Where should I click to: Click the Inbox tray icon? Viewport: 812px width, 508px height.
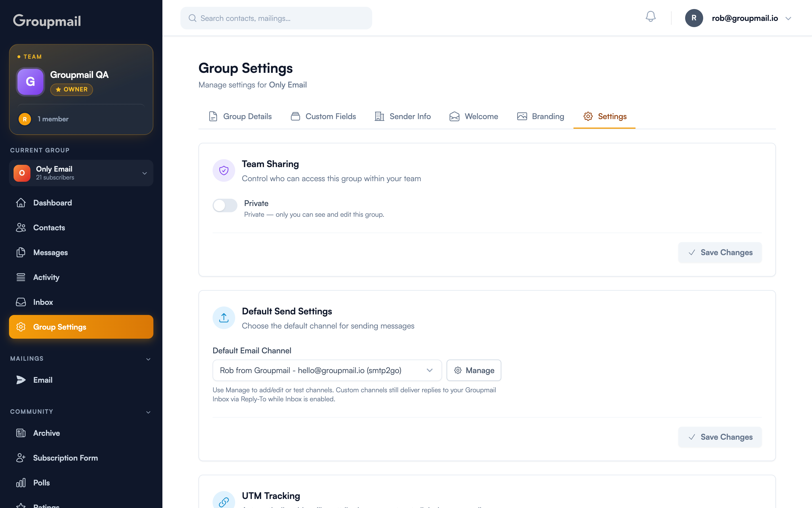coord(21,302)
